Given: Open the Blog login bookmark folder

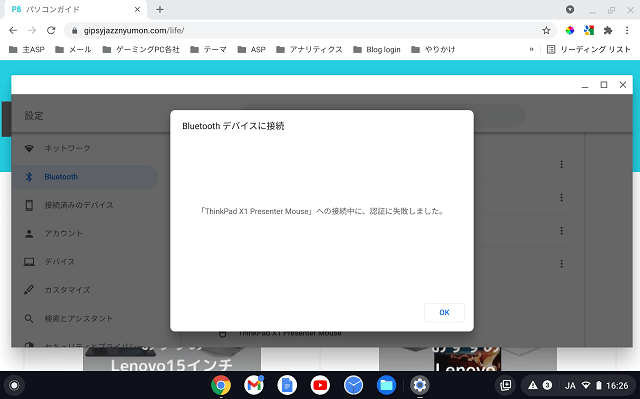Looking at the screenshot, I should (377, 49).
